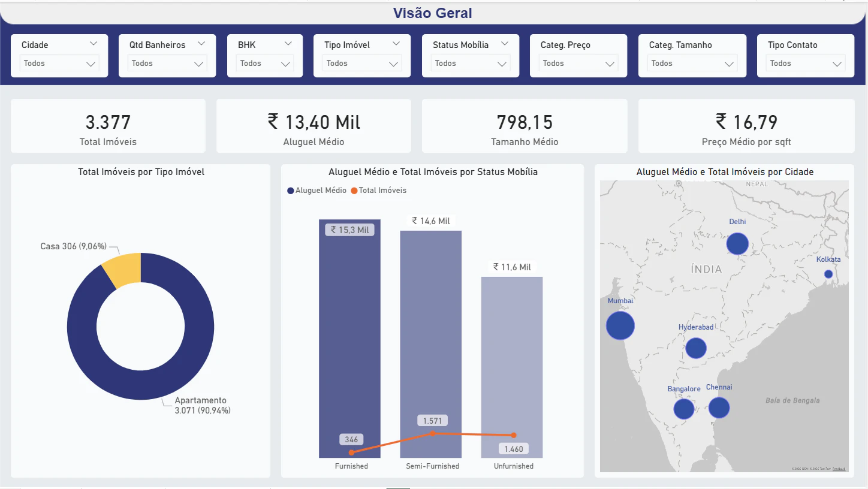Select the Kolkata bubble on the map
This screenshot has height=489, width=868.
click(x=828, y=274)
